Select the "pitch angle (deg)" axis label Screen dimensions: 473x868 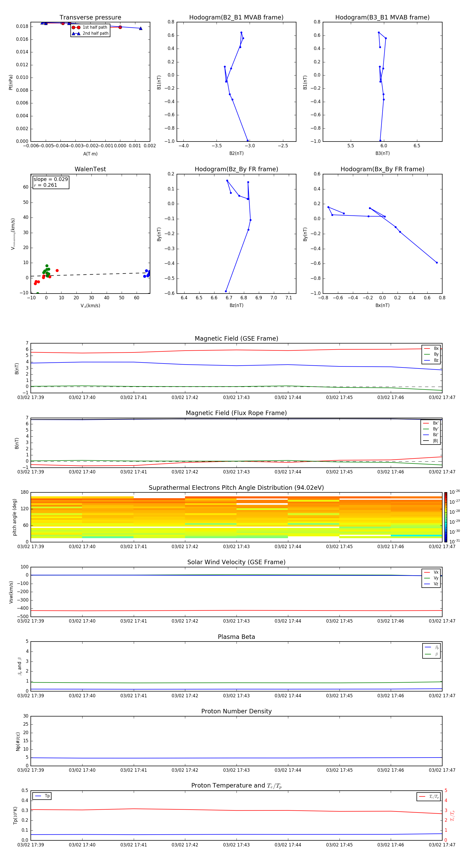click(x=14, y=517)
